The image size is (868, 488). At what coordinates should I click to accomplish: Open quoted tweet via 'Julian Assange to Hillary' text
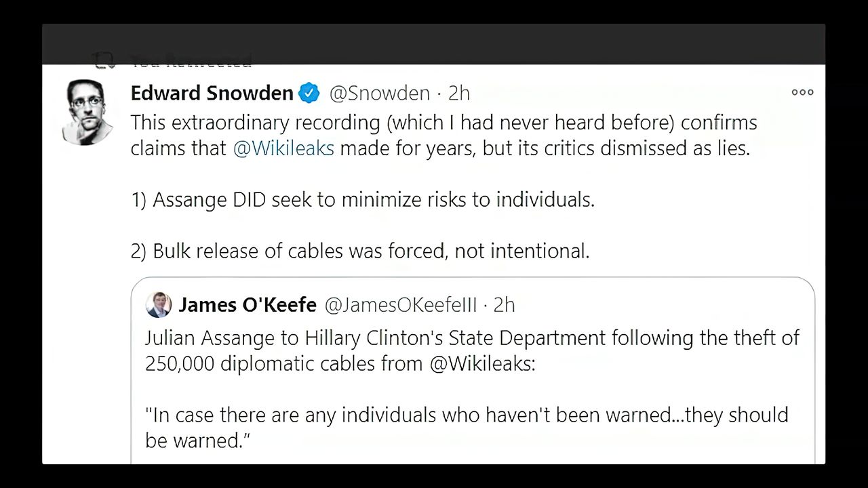[x=472, y=338]
